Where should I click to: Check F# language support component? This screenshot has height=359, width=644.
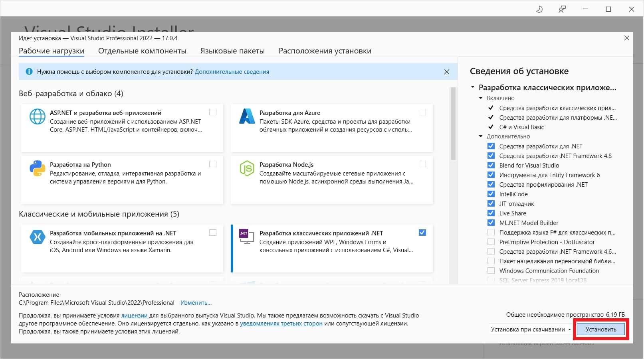[x=491, y=232]
